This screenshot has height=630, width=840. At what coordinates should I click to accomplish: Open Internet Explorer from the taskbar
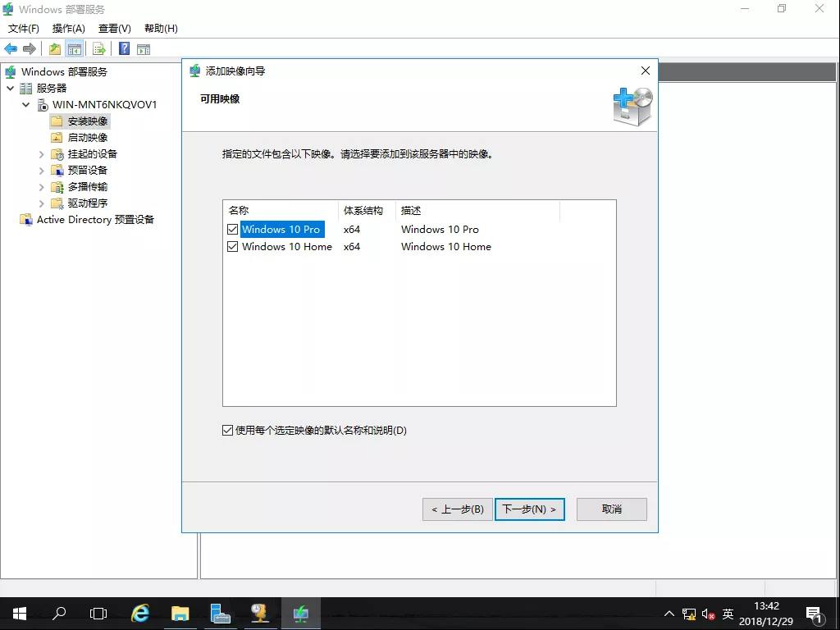141,613
